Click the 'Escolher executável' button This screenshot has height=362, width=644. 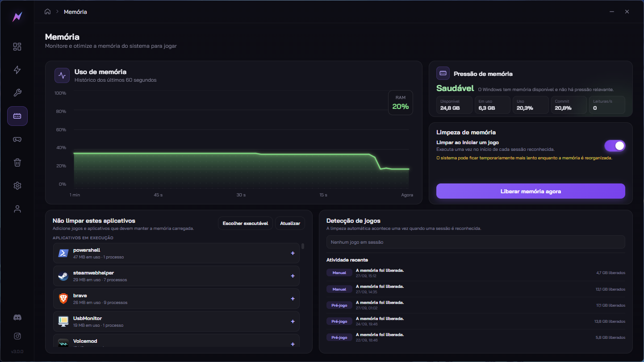(245, 223)
